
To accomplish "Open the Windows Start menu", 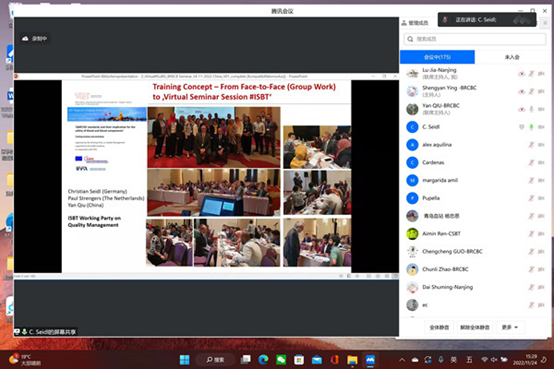I will (x=184, y=360).
